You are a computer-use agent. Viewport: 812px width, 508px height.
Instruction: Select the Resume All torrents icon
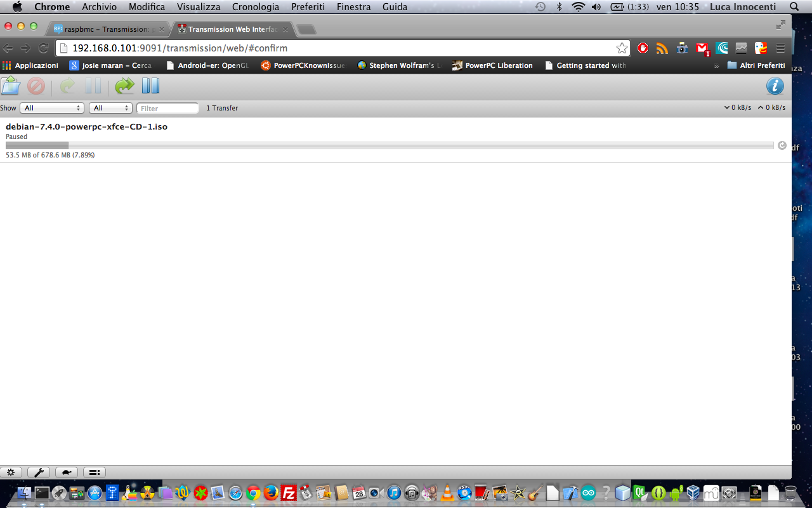pyautogui.click(x=124, y=86)
